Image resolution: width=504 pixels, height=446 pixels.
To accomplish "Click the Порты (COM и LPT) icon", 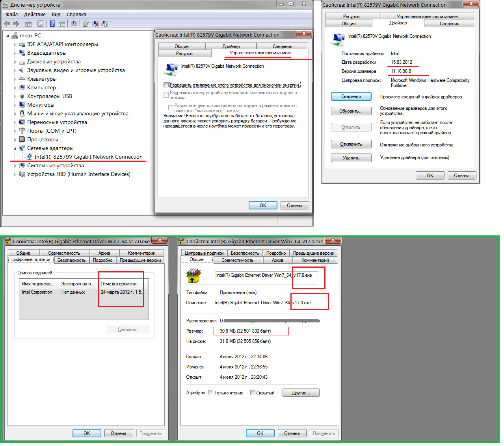I will (22, 131).
